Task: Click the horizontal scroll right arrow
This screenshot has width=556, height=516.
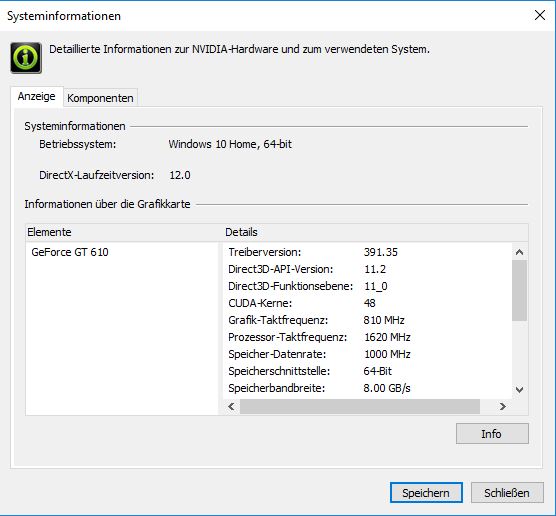Action: click(502, 406)
